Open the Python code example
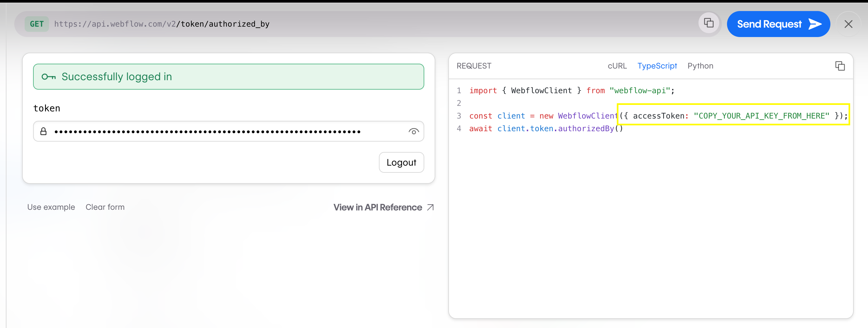Image resolution: width=868 pixels, height=328 pixels. tap(700, 66)
